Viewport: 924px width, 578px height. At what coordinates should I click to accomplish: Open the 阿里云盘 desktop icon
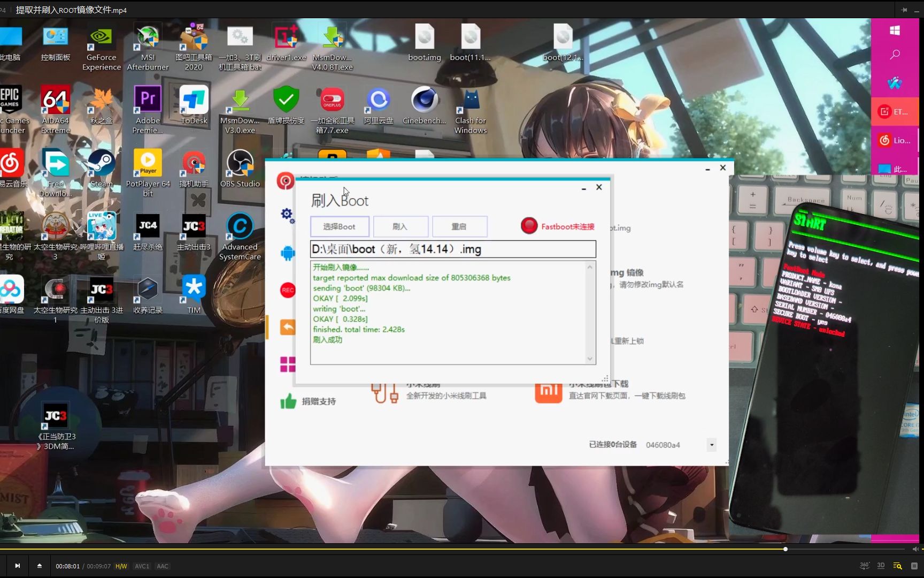click(379, 105)
